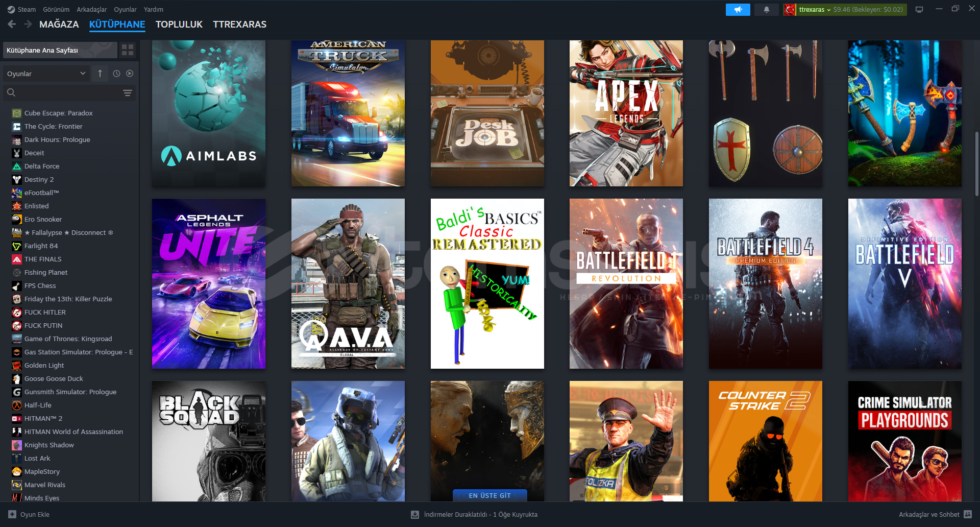Click the Steam announcements megaphone icon
Screen dimensions: 980x527
tap(738, 10)
